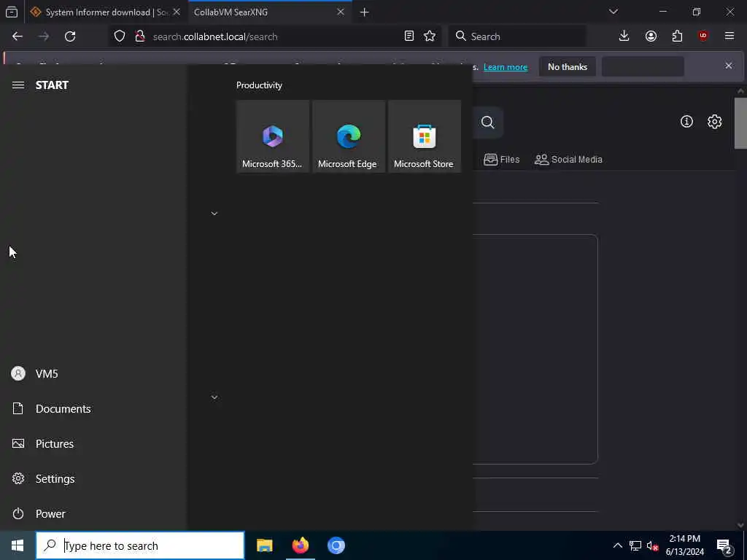747x560 pixels.
Task: Close the CollabVM SearXNG tab
Action: tap(341, 12)
